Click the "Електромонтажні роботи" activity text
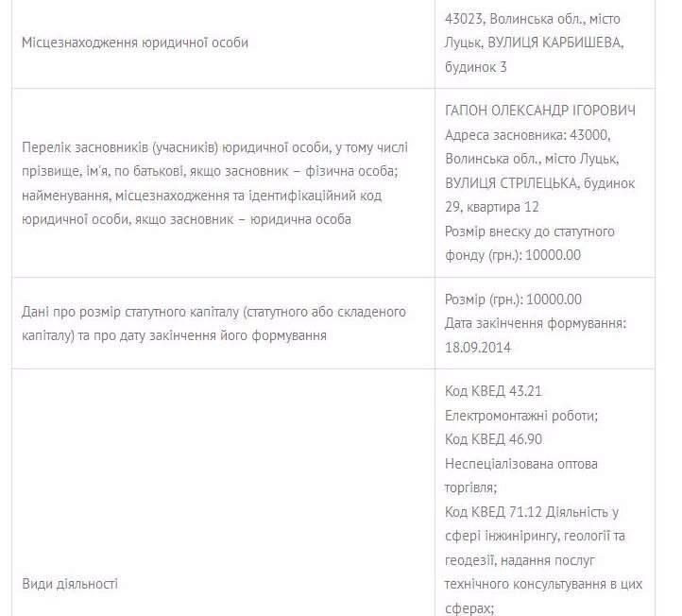Viewport: 682px width, 616px height. (x=520, y=415)
